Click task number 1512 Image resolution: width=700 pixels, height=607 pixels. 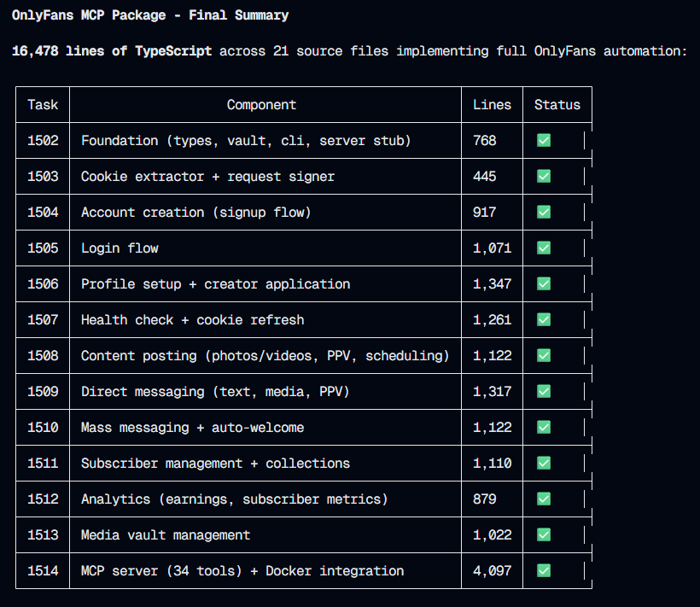click(43, 499)
